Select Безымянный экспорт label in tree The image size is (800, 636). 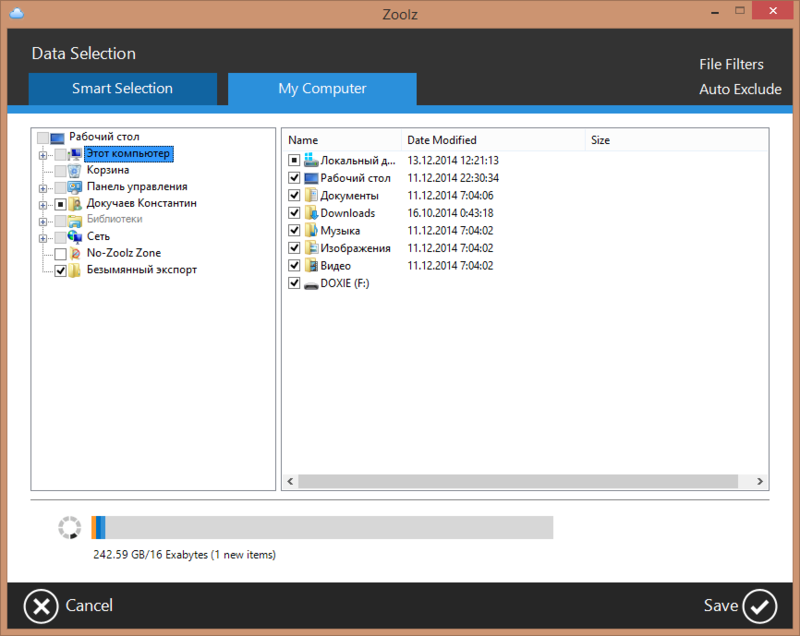(142, 270)
